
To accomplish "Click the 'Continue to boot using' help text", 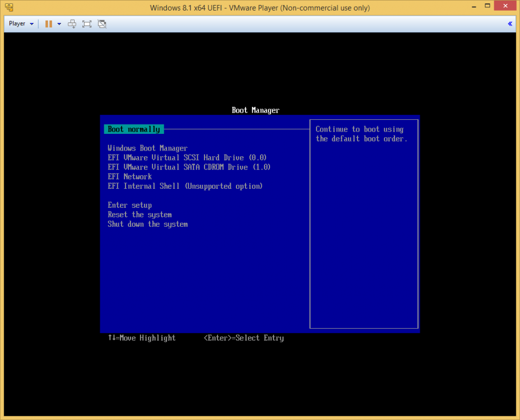I will click(360, 129).
